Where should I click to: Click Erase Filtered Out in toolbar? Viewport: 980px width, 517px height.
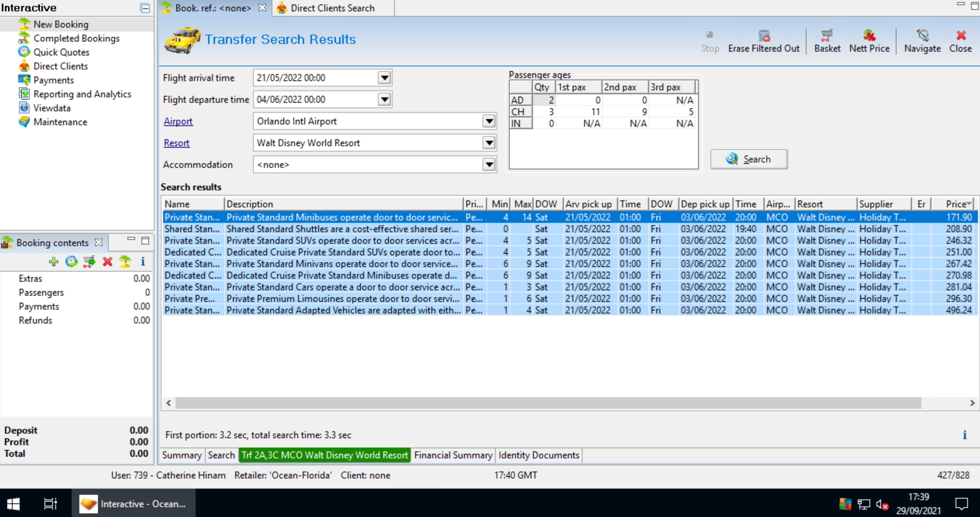click(x=763, y=41)
